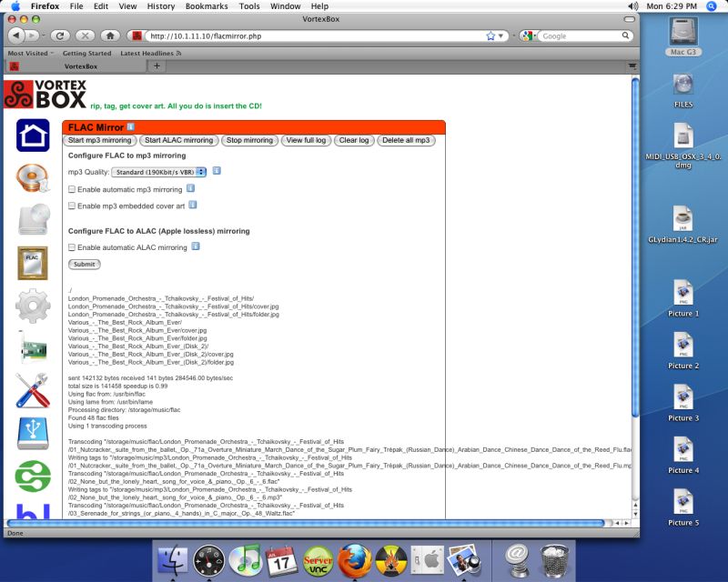Open the speaker icon in VortexBox sidebar
728x582 pixels.
(33, 177)
